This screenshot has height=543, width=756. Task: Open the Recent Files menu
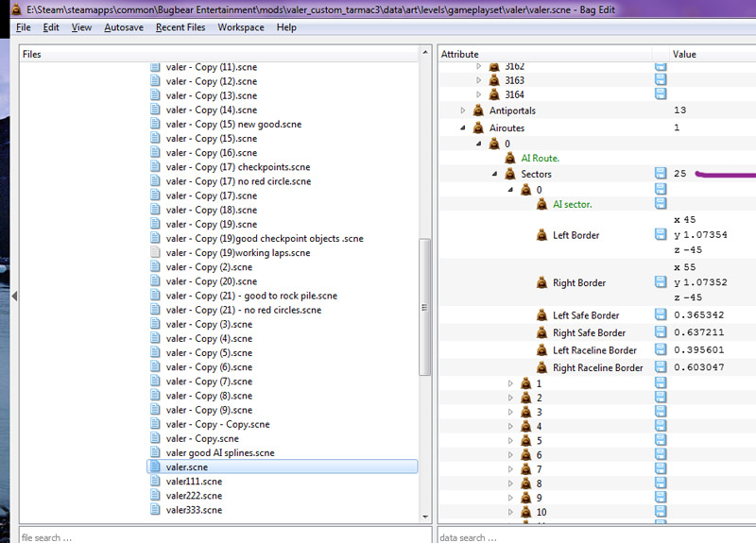click(180, 27)
